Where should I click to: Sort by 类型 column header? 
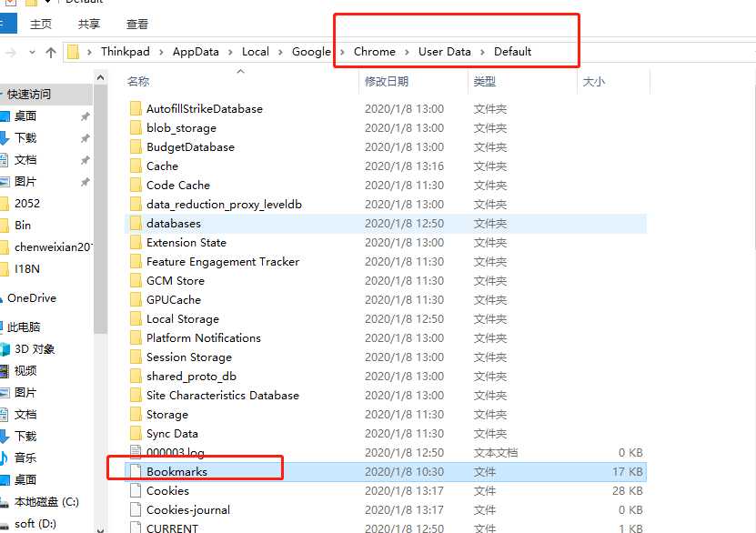click(x=485, y=82)
